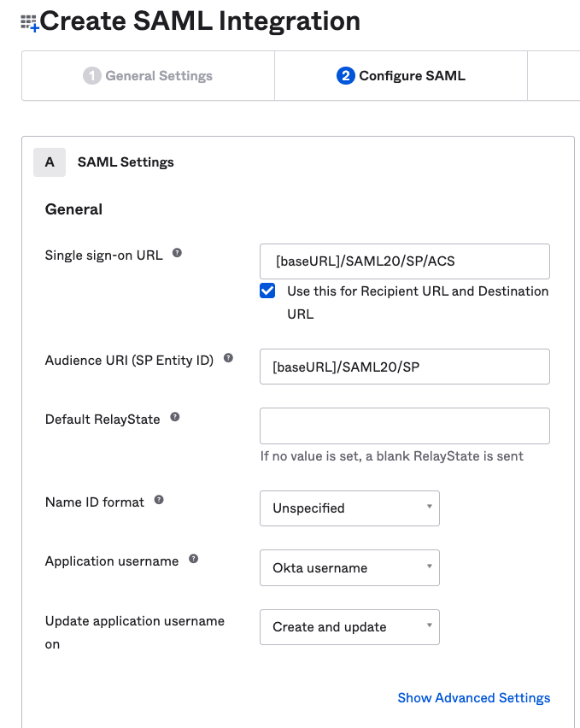The image size is (580, 728).
Task: Click the 'A' section badge on SAML Settings
Action: pos(49,161)
